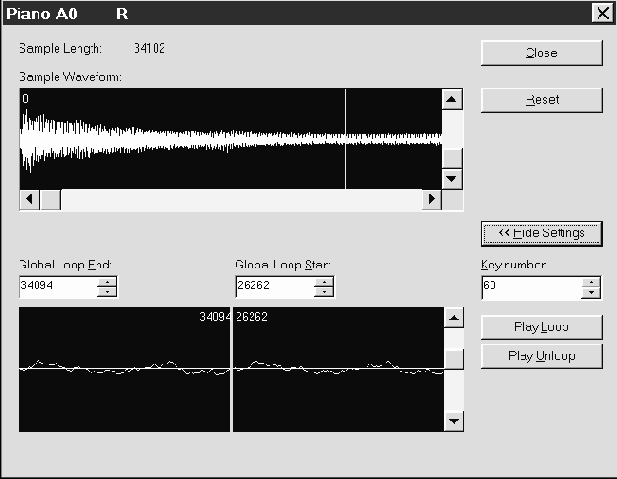Click loop view scrollbar up arrow
The image size is (617, 479).
coord(454,317)
